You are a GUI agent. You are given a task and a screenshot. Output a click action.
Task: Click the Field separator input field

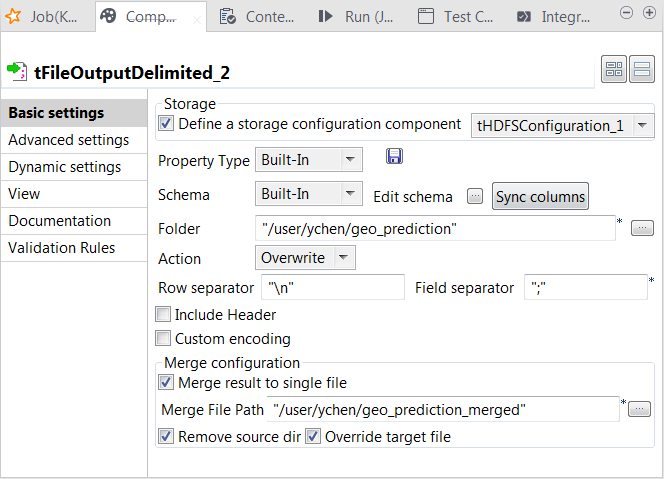[x=584, y=288]
